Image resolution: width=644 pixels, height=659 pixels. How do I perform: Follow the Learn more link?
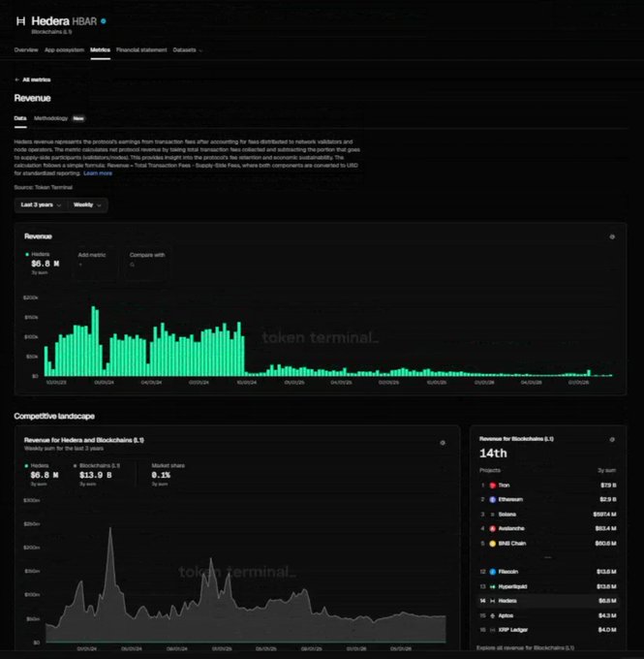pos(98,173)
